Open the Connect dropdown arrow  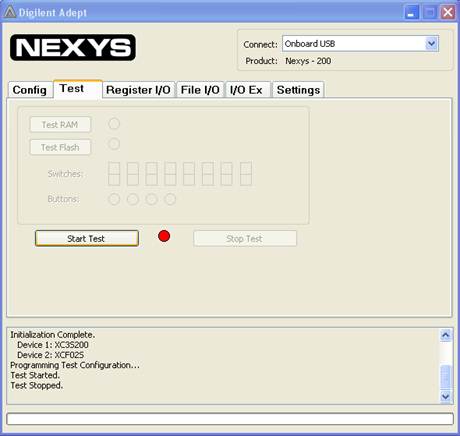[431, 44]
